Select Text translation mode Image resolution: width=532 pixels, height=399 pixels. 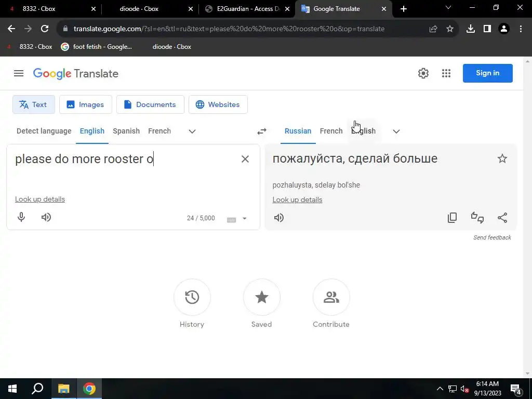pyautogui.click(x=34, y=104)
